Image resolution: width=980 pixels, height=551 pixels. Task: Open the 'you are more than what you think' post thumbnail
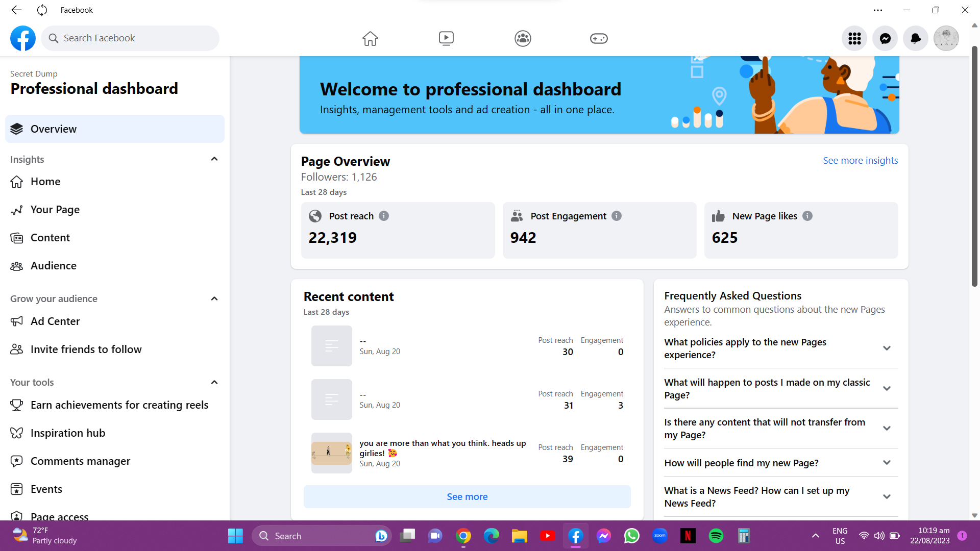click(x=332, y=453)
